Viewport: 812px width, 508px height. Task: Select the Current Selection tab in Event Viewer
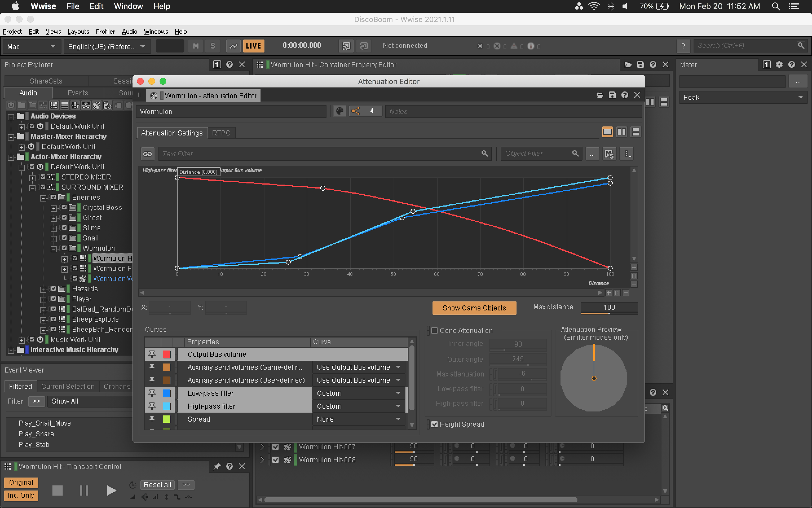click(68, 386)
